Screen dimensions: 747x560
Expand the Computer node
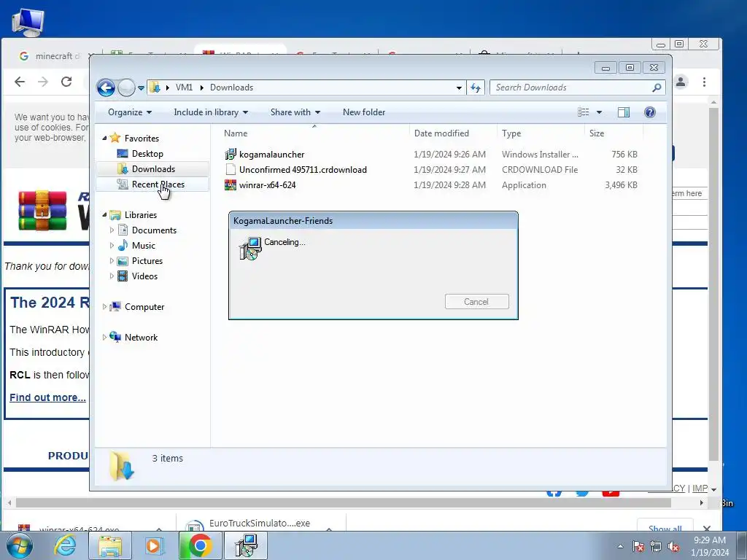(x=105, y=307)
